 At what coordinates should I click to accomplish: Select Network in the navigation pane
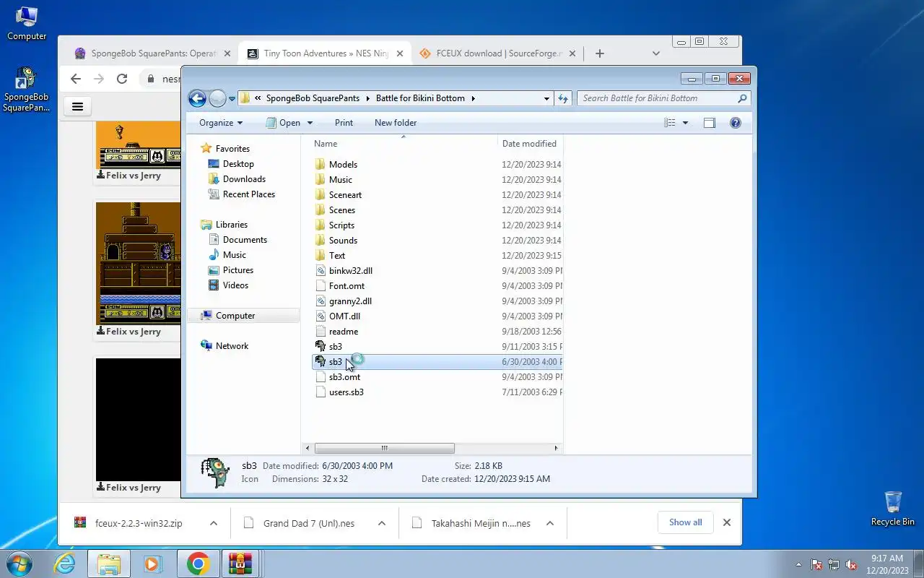tap(232, 346)
